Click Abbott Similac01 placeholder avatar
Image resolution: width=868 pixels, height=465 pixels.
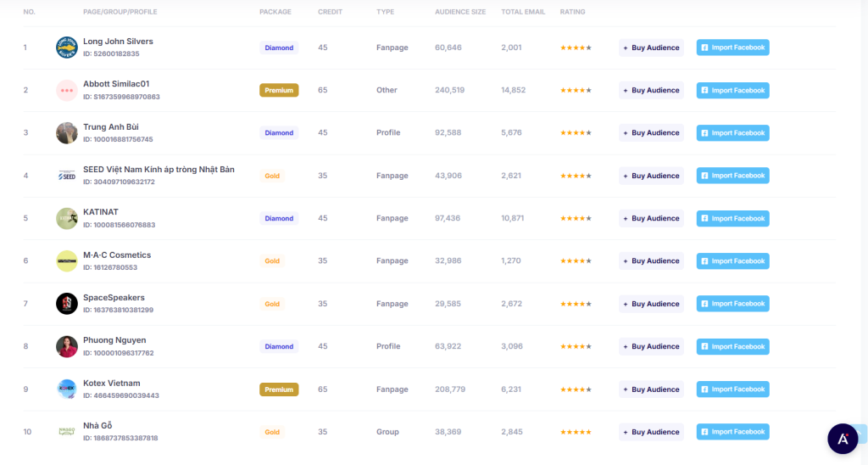point(66,90)
